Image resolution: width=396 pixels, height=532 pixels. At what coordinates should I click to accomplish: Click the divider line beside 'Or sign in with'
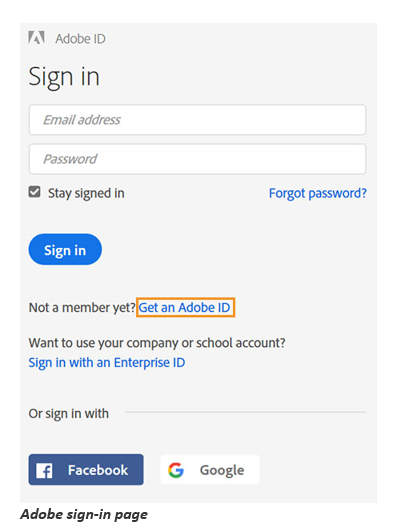pyautogui.click(x=245, y=412)
